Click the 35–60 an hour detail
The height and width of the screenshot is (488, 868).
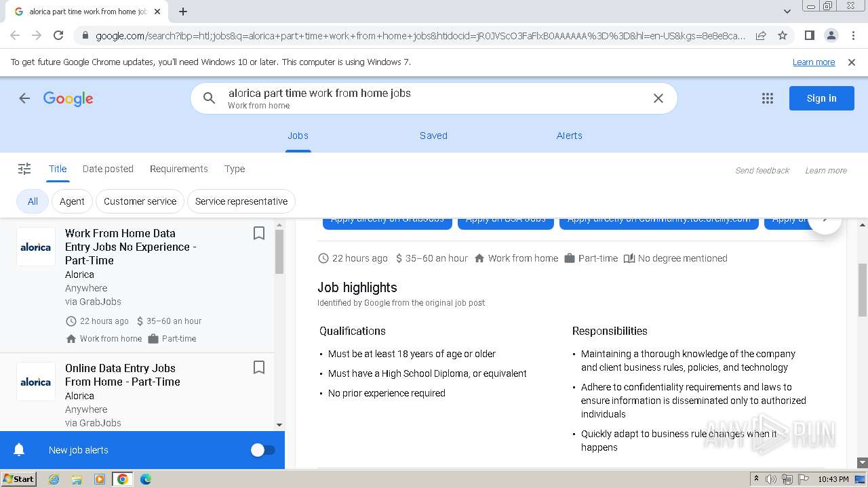pos(431,258)
